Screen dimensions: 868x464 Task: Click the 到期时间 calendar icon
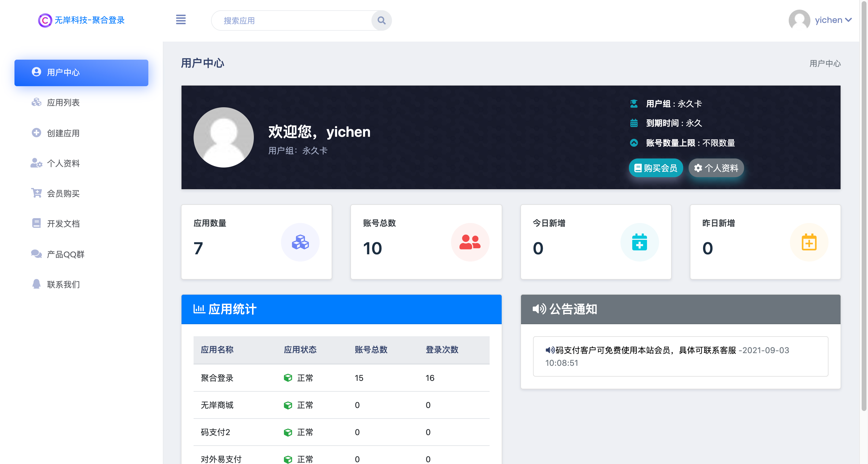tap(634, 123)
